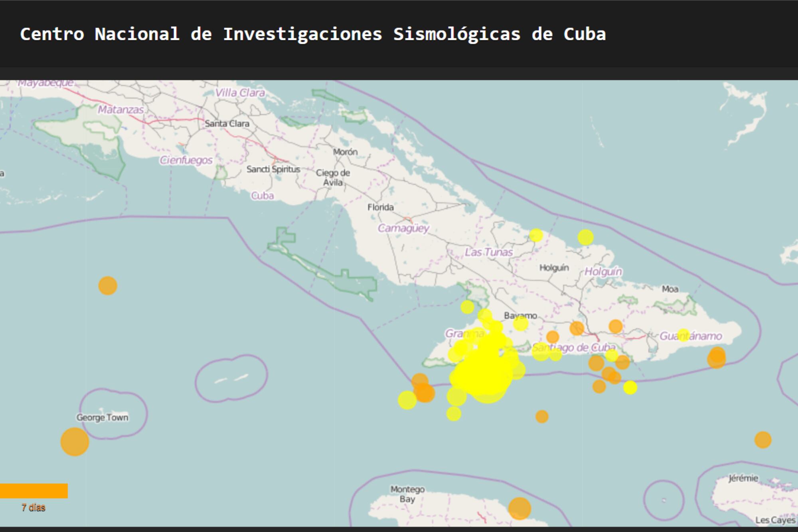The height and width of the screenshot is (532, 798).
Task: Click the Camagüey province label on the map
Action: [x=404, y=227]
